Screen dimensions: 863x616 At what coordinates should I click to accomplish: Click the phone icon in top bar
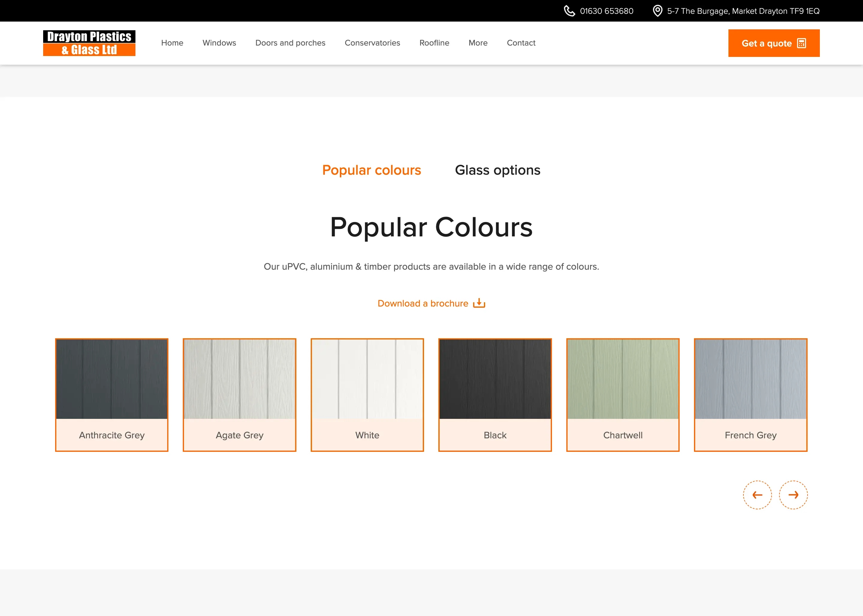click(569, 11)
